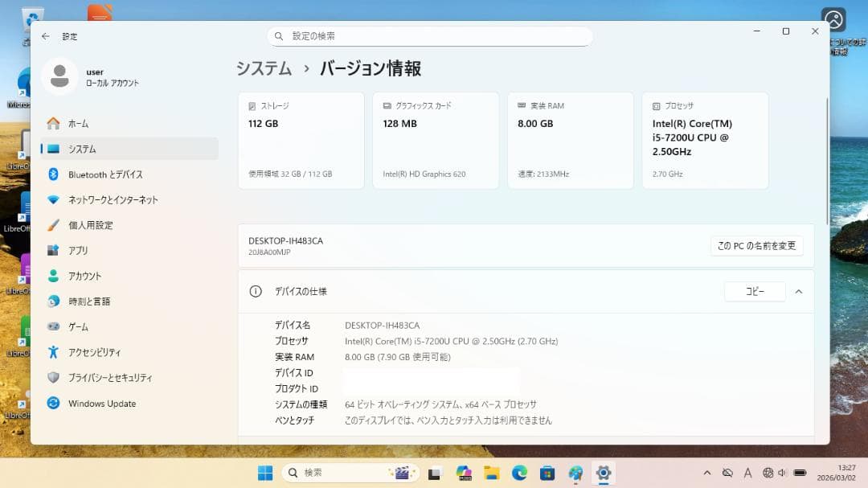This screenshot has height=488, width=868.
Task: Click the Bluetooth icon in sidebar
Action: [53, 174]
